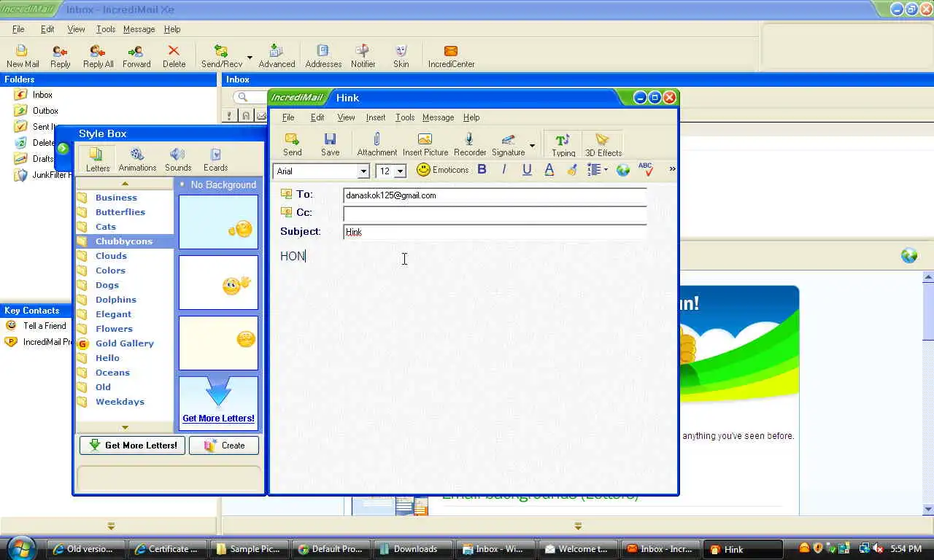934x560 pixels.
Task: Click Send/Recv in main toolbar
Action: click(222, 56)
